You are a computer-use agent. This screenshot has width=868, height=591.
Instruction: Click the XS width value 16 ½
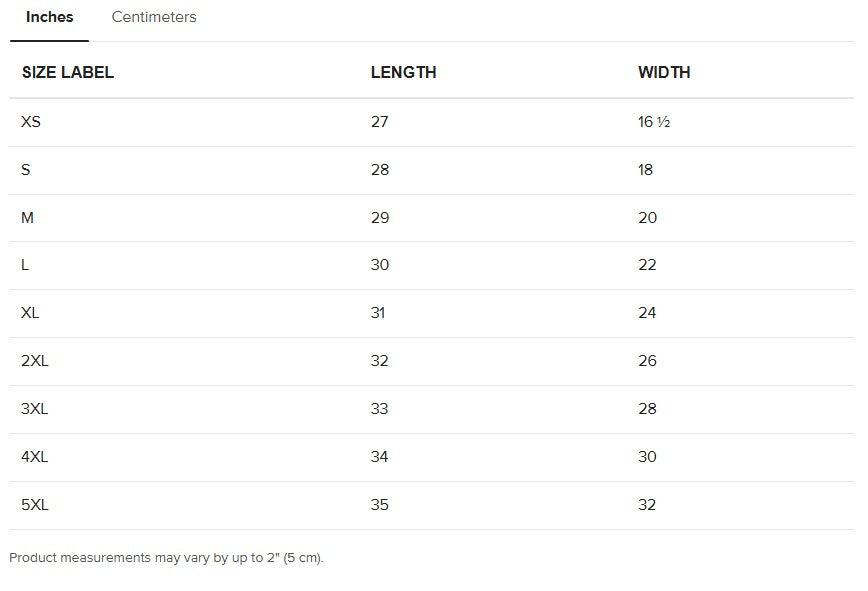pyautogui.click(x=653, y=122)
